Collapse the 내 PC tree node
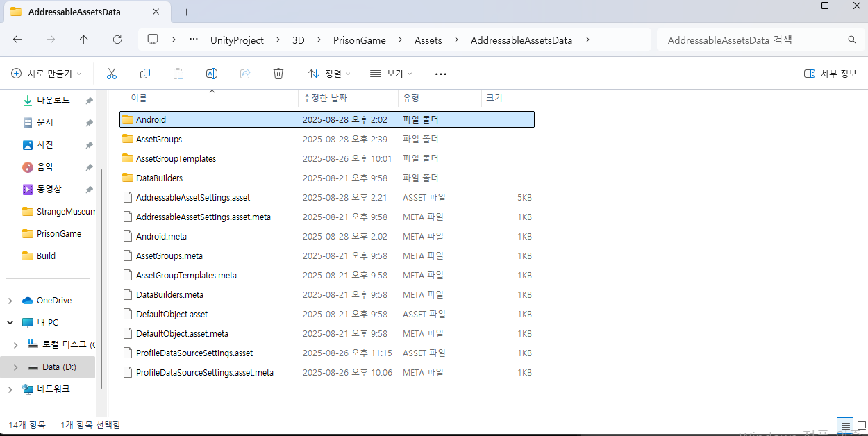The image size is (868, 436). 10,323
